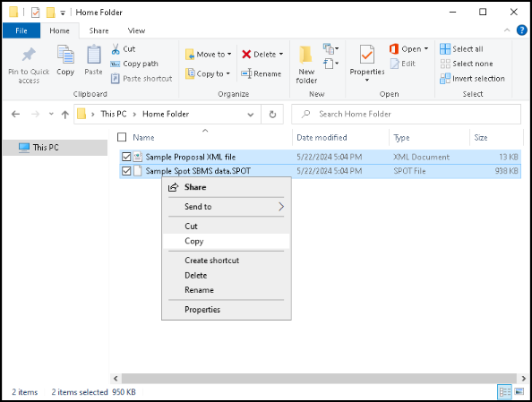
Task: Refresh the Home Folder view
Action: coord(272,115)
